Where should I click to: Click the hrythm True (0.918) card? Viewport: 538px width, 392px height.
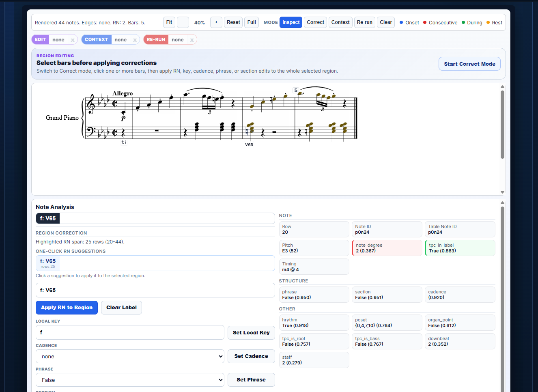pos(314,323)
